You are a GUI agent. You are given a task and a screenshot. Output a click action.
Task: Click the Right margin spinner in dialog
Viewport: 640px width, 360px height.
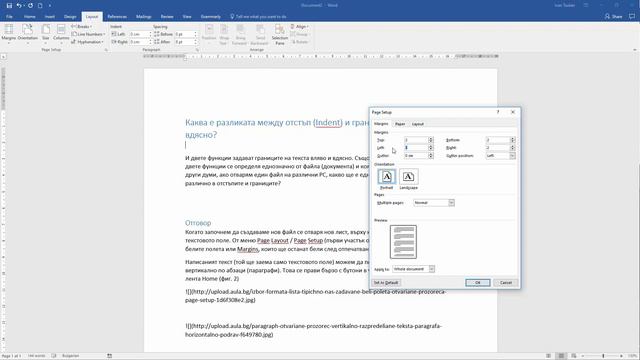point(513,148)
